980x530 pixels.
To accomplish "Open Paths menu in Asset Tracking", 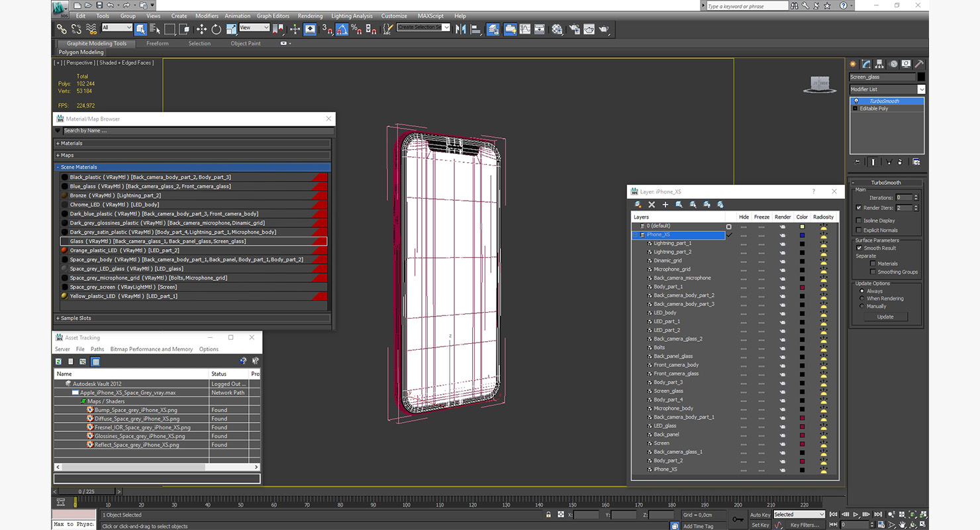I will (97, 349).
